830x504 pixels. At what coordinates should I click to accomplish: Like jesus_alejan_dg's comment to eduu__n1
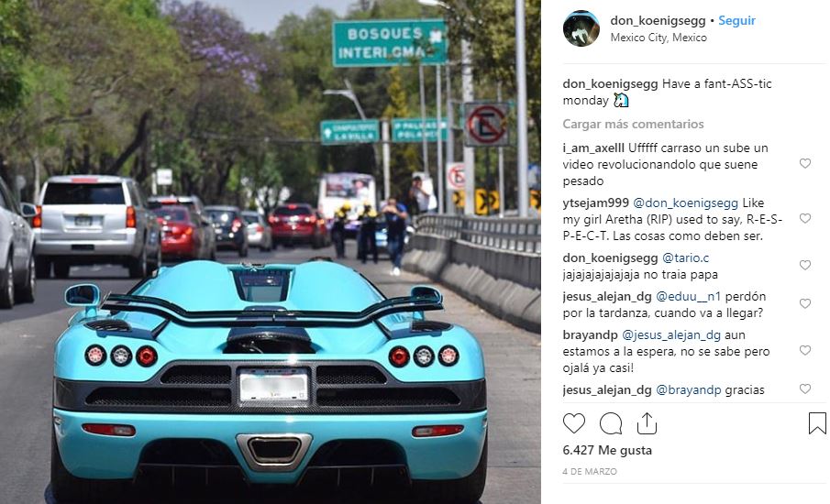tap(804, 303)
